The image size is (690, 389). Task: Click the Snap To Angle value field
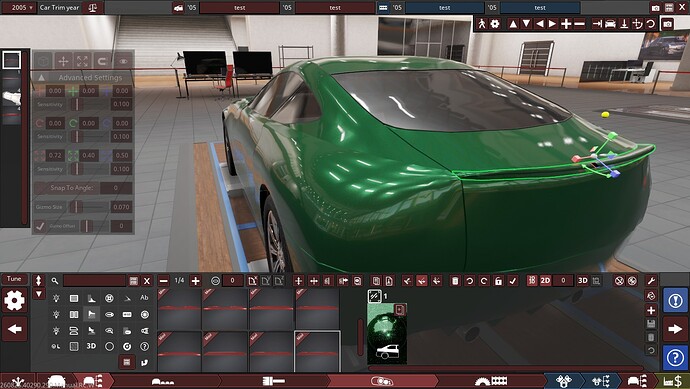[116, 188]
